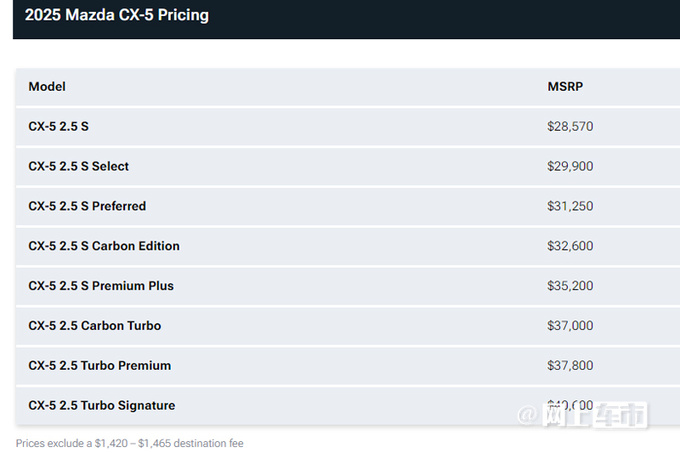
Task: Select the CX-5 2.5 S model name
Action: click(x=59, y=127)
